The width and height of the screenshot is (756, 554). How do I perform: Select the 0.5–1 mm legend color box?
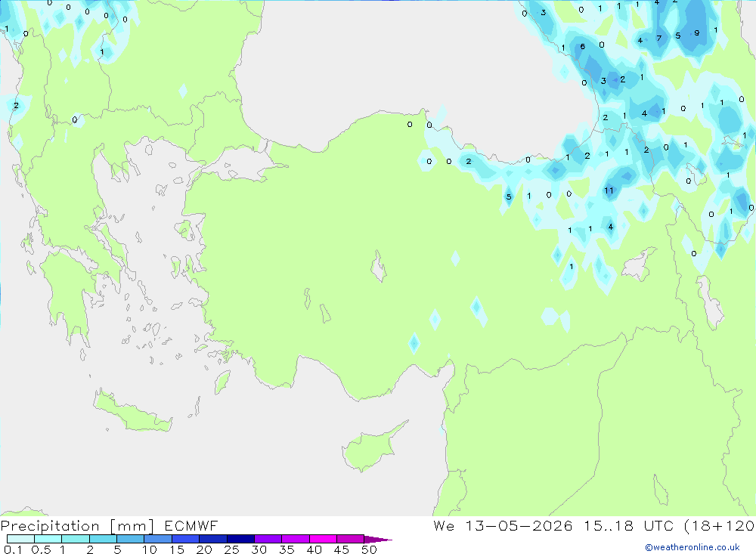pos(48,539)
